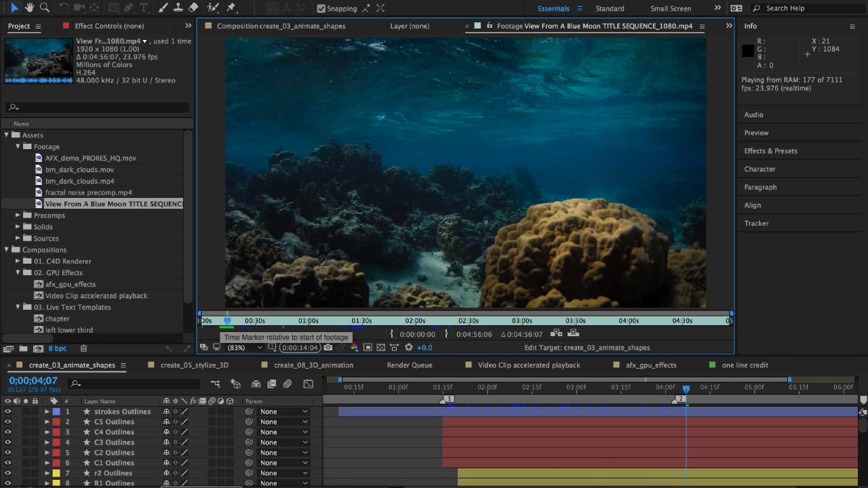Viewport: 868px width, 488px height.
Task: Switch to the Render Queue tab
Action: pyautogui.click(x=409, y=365)
